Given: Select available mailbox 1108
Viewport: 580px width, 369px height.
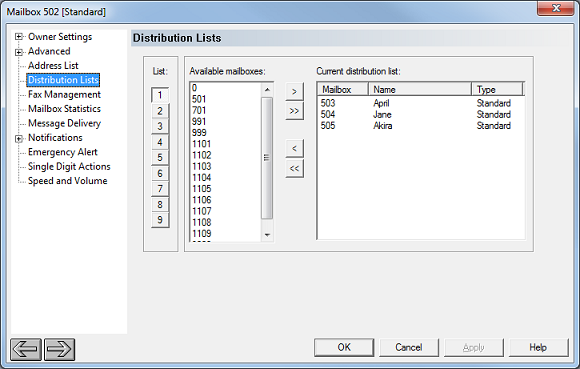Looking at the screenshot, I should pos(226,223).
